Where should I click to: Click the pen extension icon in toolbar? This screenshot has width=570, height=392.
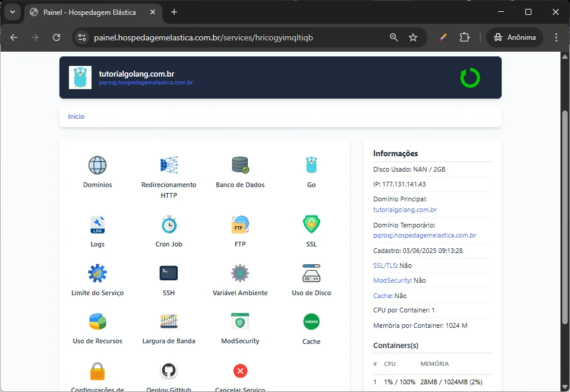442,37
